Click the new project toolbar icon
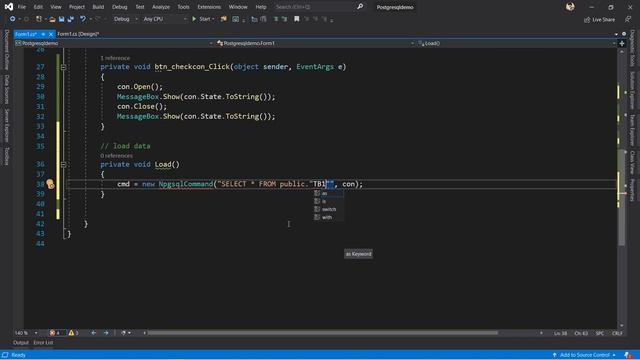The width and height of the screenshot is (640, 360). [x=39, y=19]
